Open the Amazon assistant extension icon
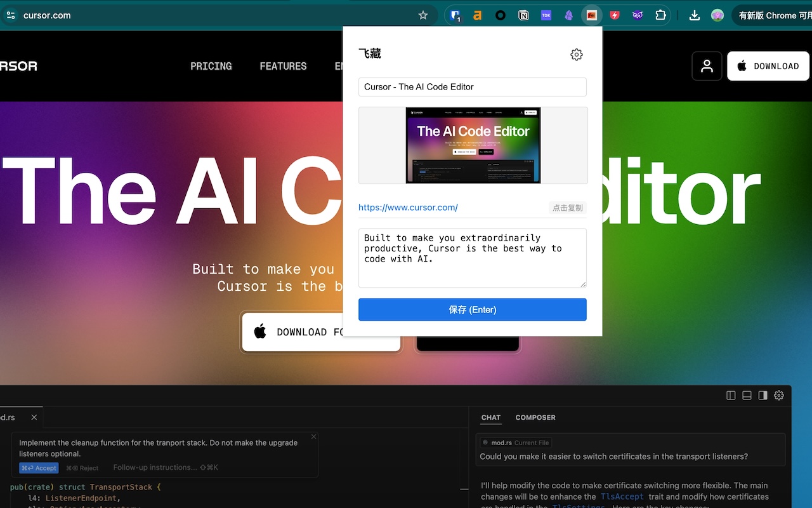The height and width of the screenshot is (508, 812). (478, 15)
